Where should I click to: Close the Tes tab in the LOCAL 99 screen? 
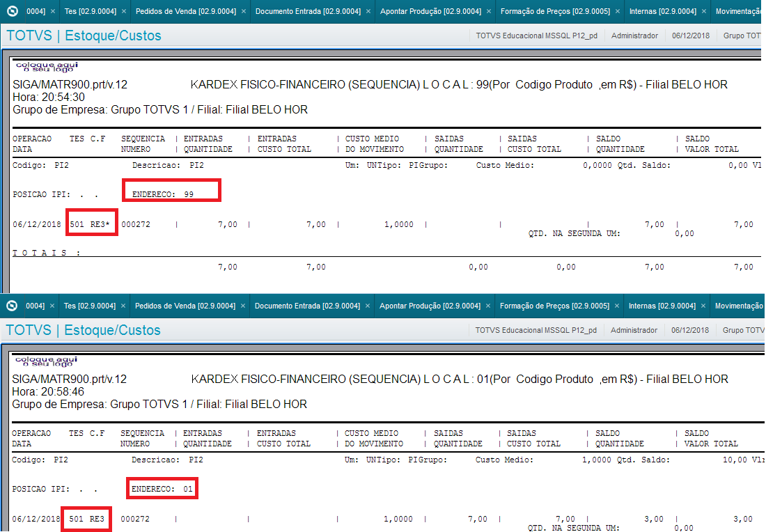123,11
